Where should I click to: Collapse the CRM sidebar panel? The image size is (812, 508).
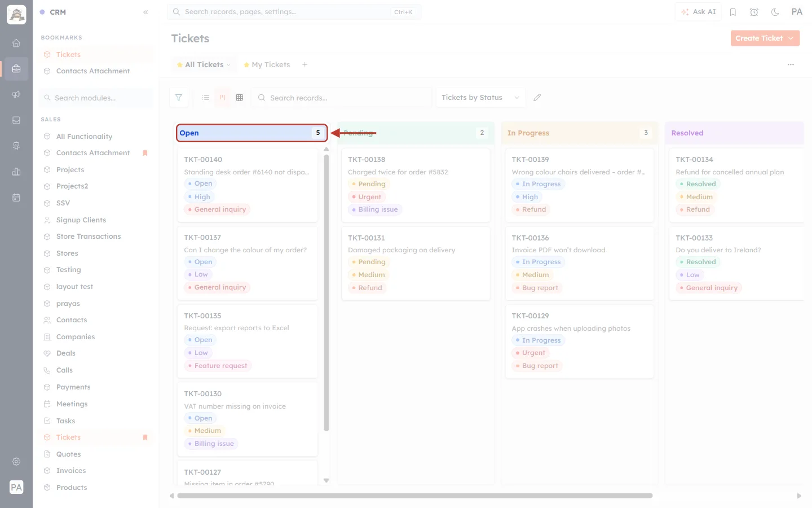point(145,12)
